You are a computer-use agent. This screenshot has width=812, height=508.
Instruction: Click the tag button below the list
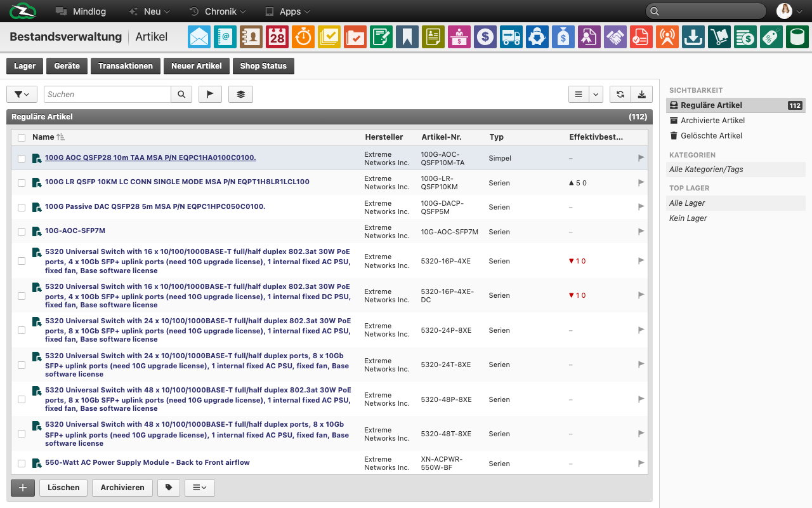click(x=169, y=488)
